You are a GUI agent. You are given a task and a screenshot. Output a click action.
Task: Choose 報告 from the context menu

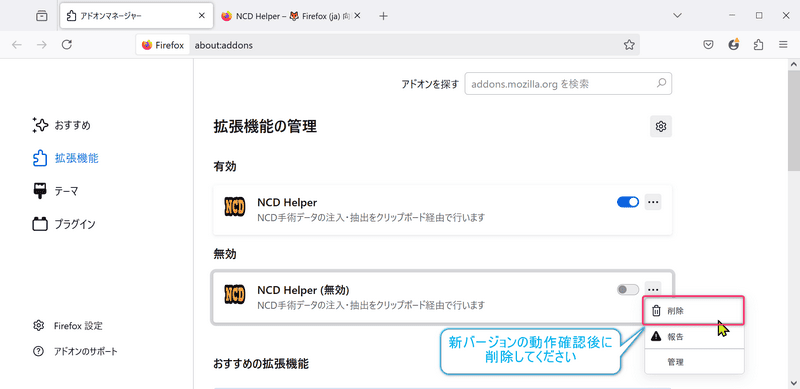click(694, 336)
